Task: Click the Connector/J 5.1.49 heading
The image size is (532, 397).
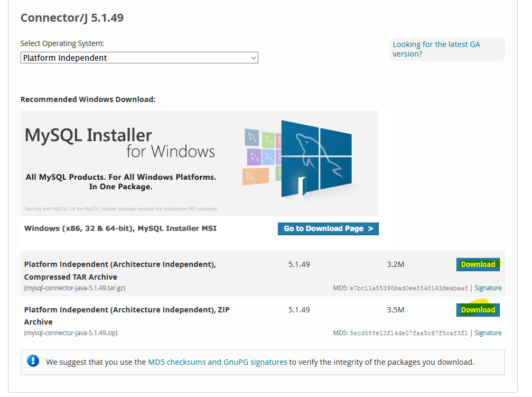Action: 72,17
